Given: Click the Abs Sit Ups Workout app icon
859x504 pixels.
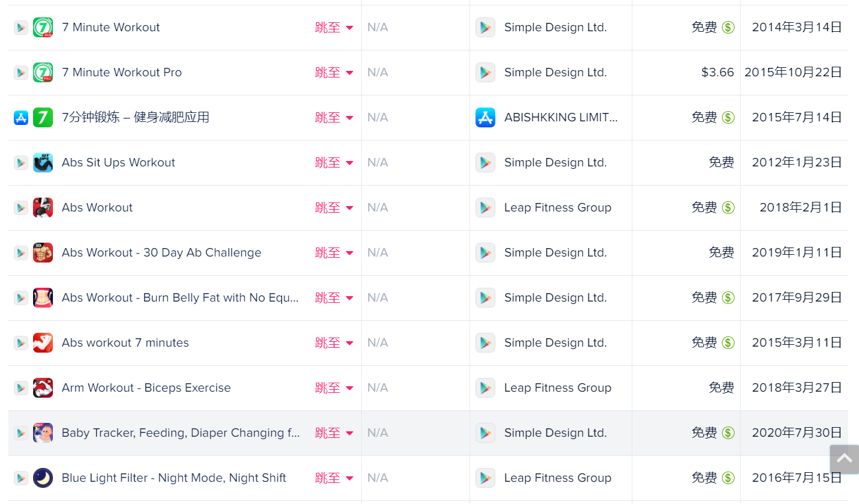Looking at the screenshot, I should pos(43,163).
